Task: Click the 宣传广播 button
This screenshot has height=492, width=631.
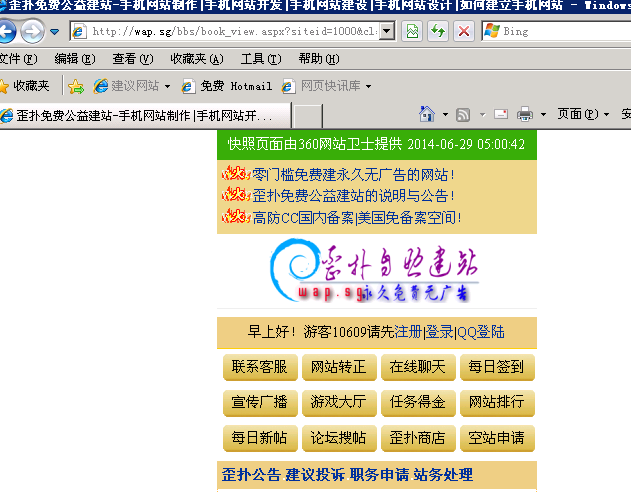Action: [x=260, y=402]
